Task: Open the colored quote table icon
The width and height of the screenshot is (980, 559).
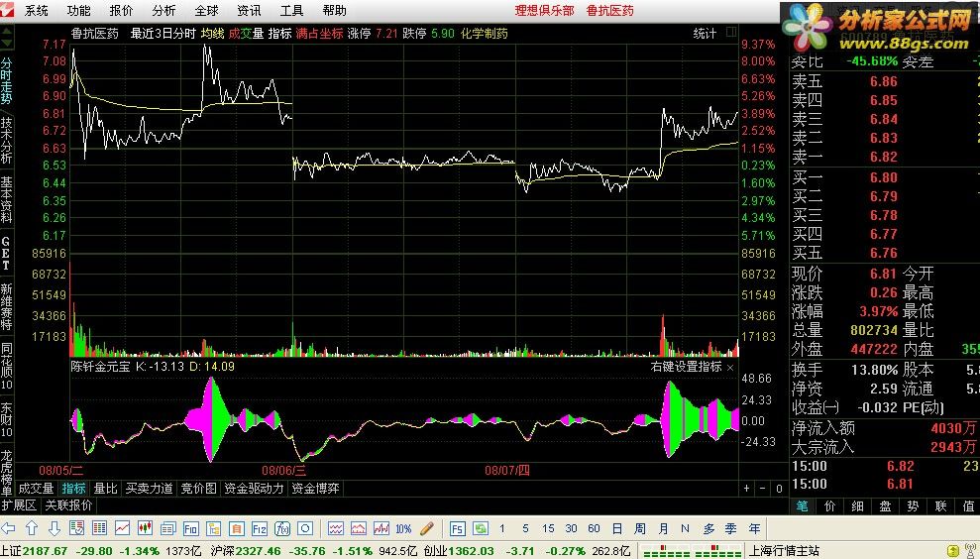Action: tap(99, 528)
